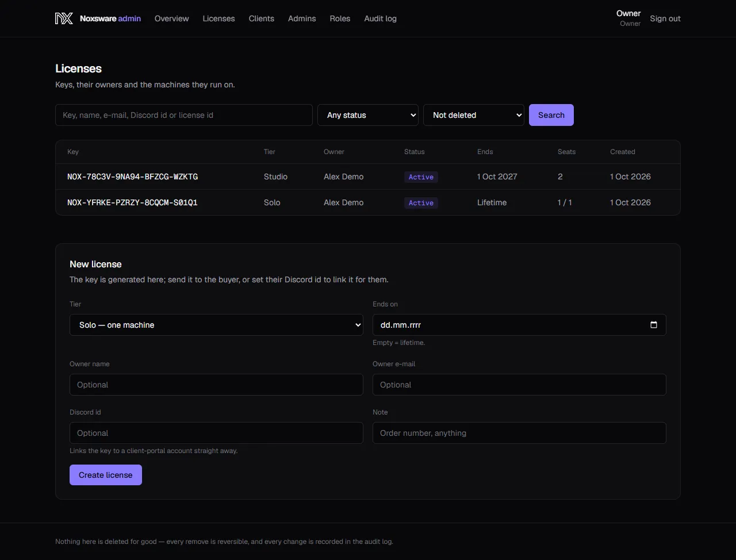Focus the Owner name input
This screenshot has height=560, width=736.
tap(216, 385)
